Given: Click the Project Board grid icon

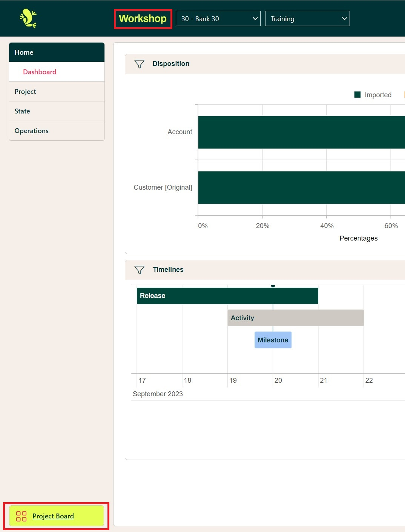Looking at the screenshot, I should tap(21, 516).
